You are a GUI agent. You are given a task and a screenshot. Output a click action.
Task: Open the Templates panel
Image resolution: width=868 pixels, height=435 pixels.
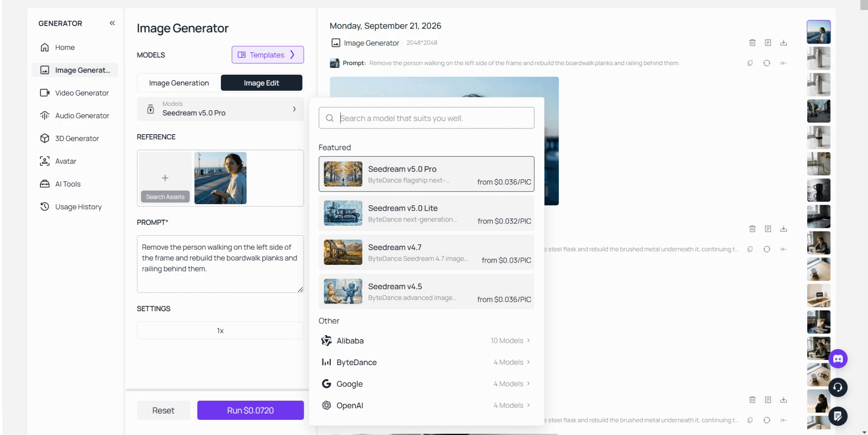267,55
